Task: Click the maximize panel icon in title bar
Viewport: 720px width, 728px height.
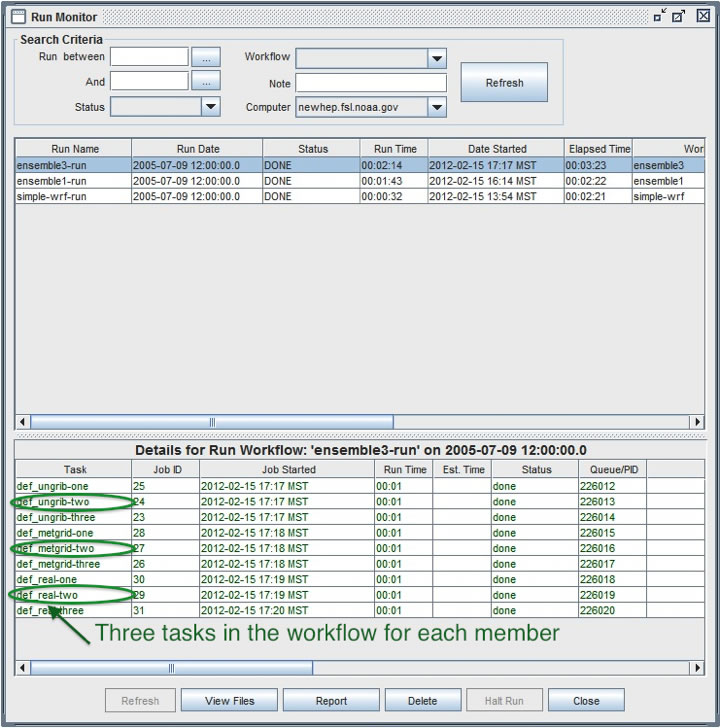Action: 679,15
